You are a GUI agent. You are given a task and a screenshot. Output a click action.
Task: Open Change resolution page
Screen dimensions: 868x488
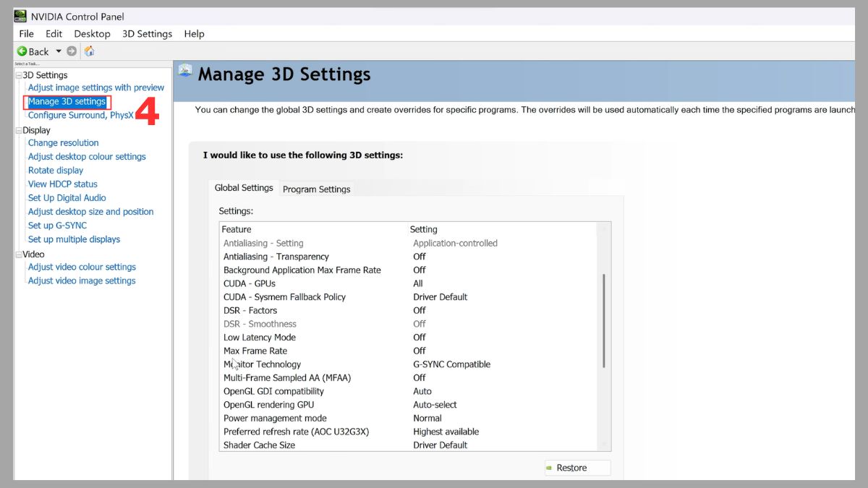[63, 143]
